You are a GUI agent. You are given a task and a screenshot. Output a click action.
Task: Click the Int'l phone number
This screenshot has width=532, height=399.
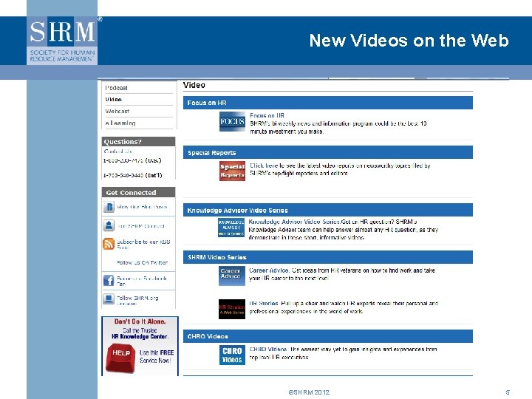pyautogui.click(x=133, y=175)
